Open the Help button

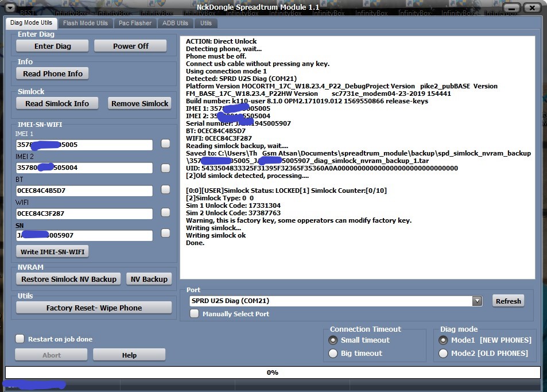(129, 355)
